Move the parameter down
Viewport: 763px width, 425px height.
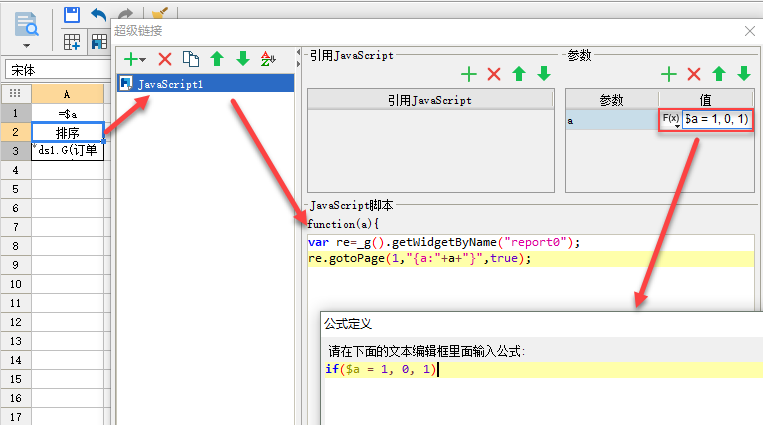point(744,74)
